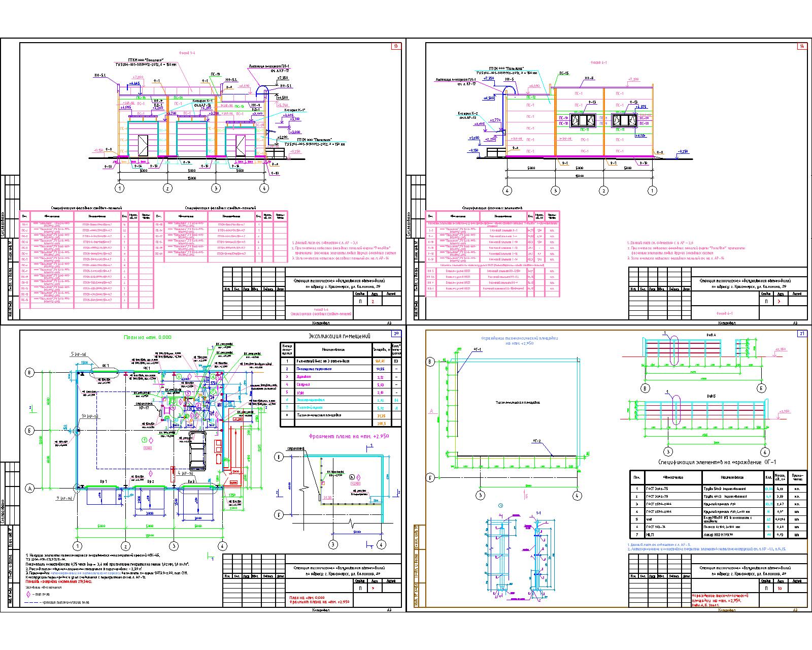This screenshot has width=812, height=650.
Task: Click red "План на отм. 0,000" title block text
Action: click(307, 597)
